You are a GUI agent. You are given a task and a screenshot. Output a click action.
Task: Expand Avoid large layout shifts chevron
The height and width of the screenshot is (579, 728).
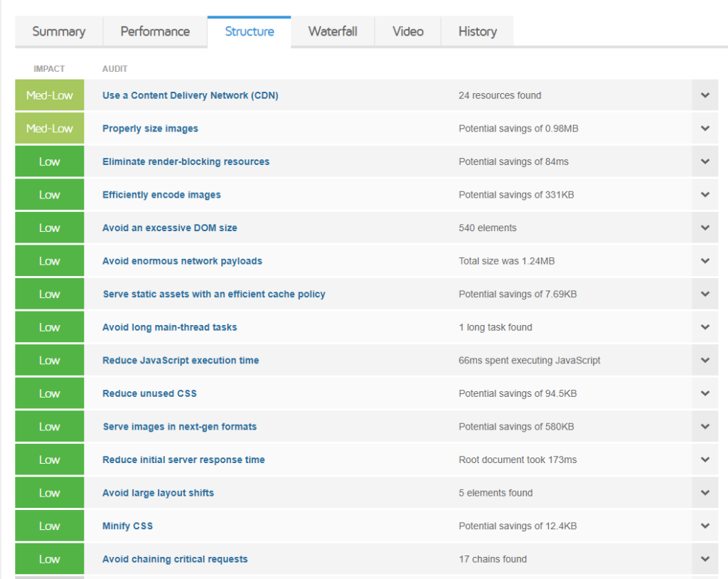705,493
